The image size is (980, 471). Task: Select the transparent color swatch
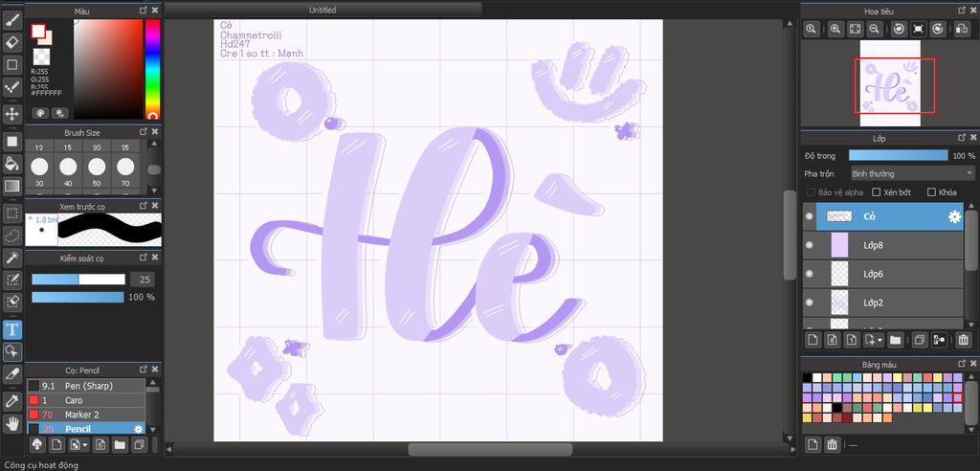[x=41, y=56]
